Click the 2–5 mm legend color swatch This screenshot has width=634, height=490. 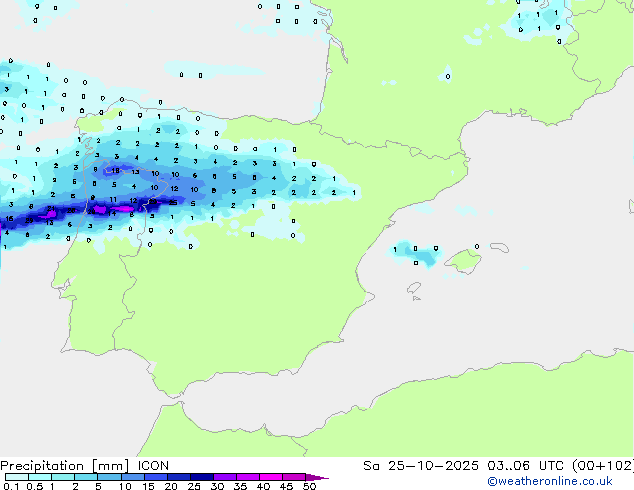click(86, 477)
